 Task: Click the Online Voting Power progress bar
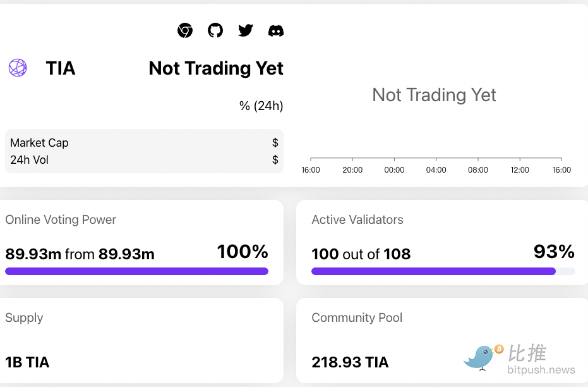click(136, 271)
